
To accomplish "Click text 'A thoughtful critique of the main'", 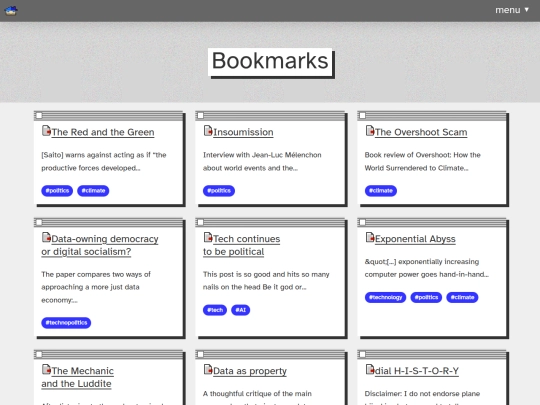I will pos(257,394).
